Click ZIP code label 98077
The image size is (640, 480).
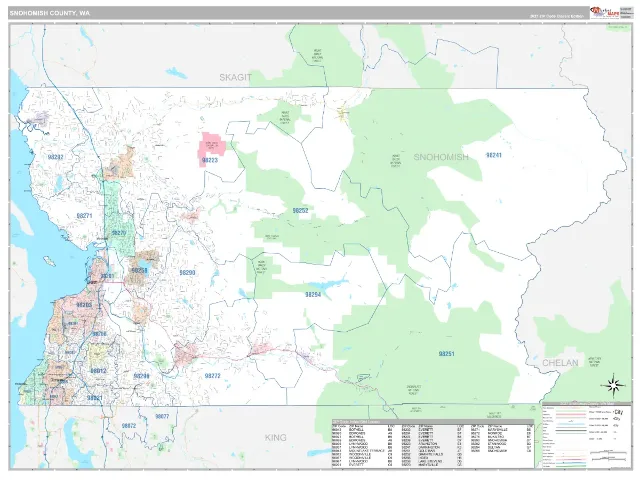click(162, 417)
